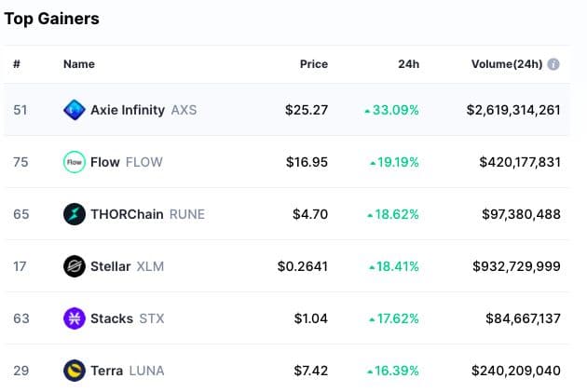Open the THORChain RUNE link
The width and height of the screenshot is (587, 392).
pos(147,214)
